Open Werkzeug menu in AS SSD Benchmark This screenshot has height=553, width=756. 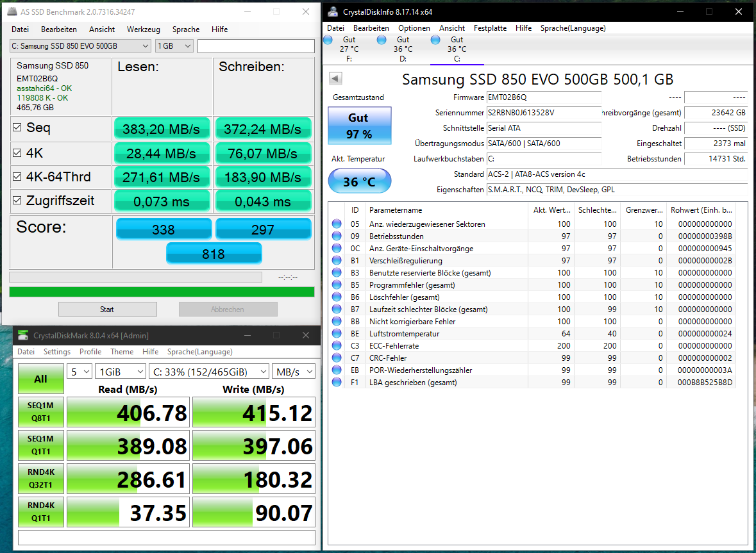point(143,29)
